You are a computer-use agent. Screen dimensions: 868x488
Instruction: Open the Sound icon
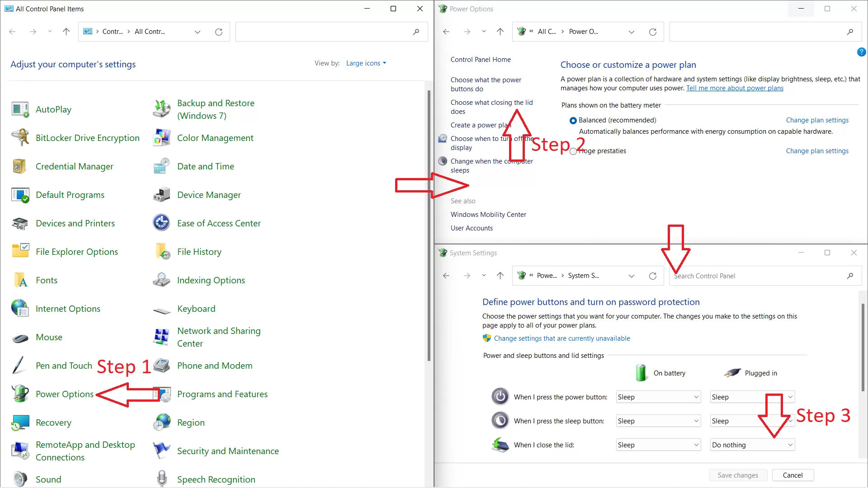tap(20, 479)
